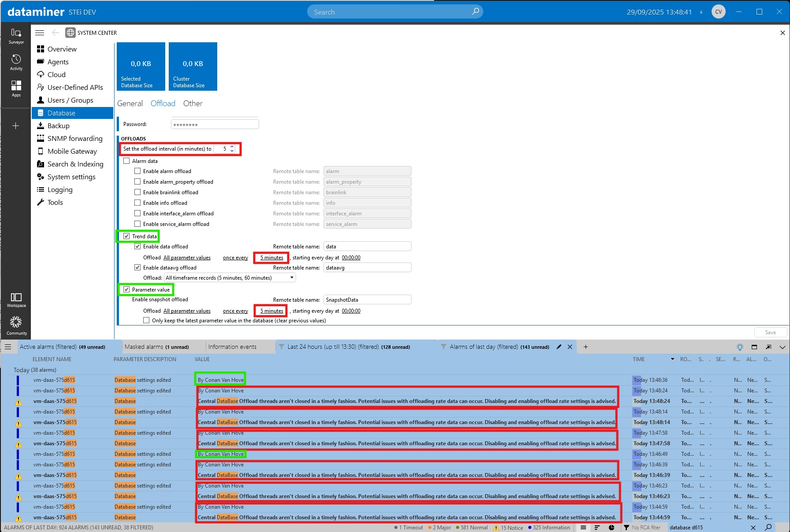Uncheck the Trend data checkbox
The height and width of the screenshot is (532, 790).
pos(127,236)
